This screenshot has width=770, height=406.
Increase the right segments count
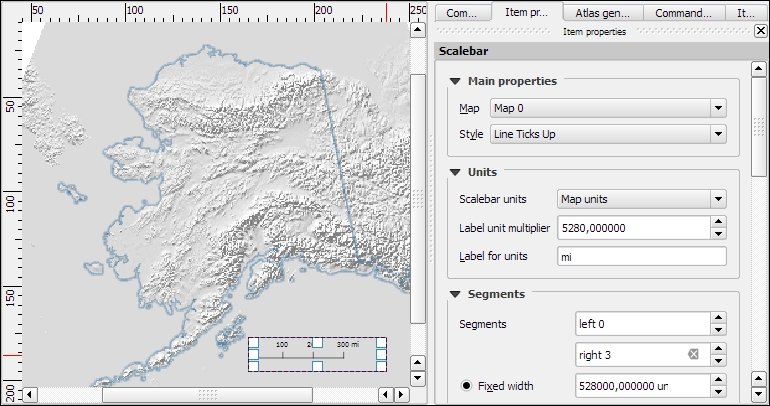point(718,348)
